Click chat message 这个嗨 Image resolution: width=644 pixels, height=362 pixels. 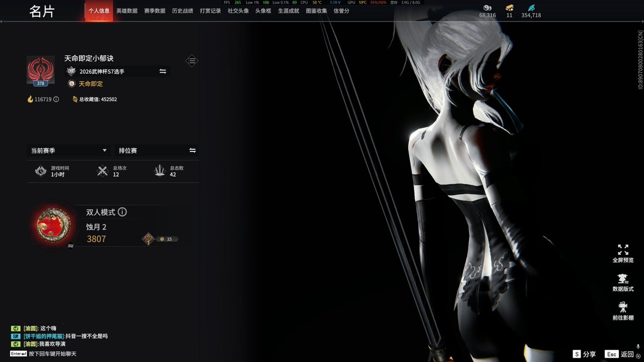pyautogui.click(x=48, y=328)
